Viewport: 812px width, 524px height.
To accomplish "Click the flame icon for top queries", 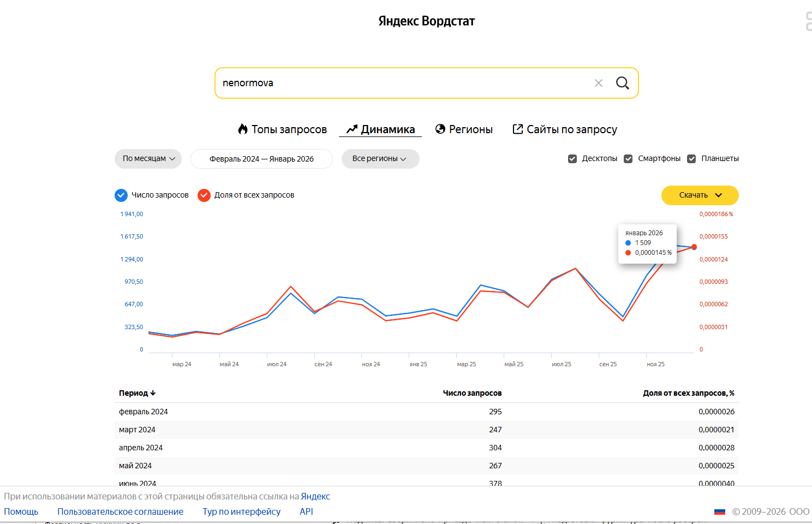I will tap(243, 129).
